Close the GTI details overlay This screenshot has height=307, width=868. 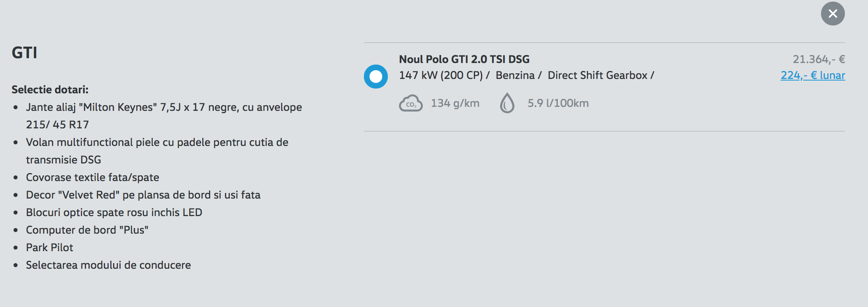tap(833, 14)
